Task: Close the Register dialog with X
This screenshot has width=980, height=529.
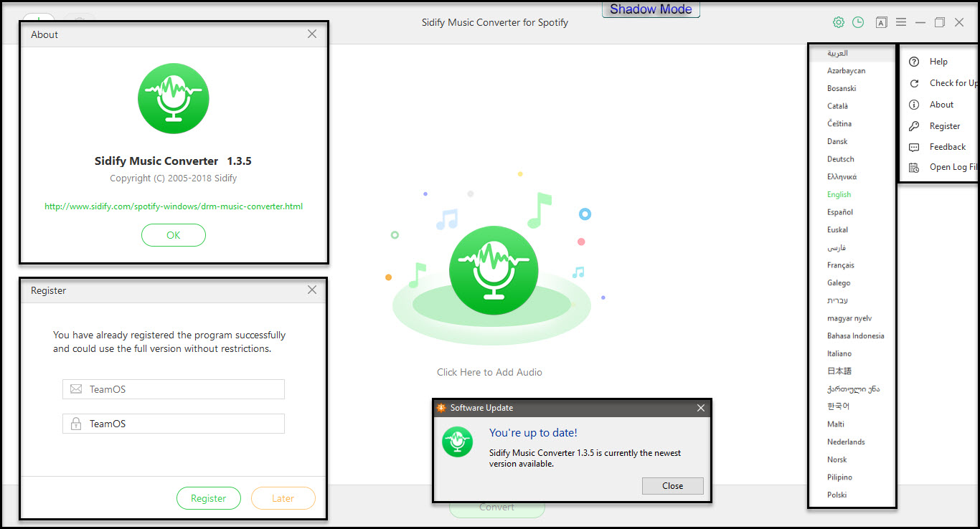Action: [x=312, y=290]
